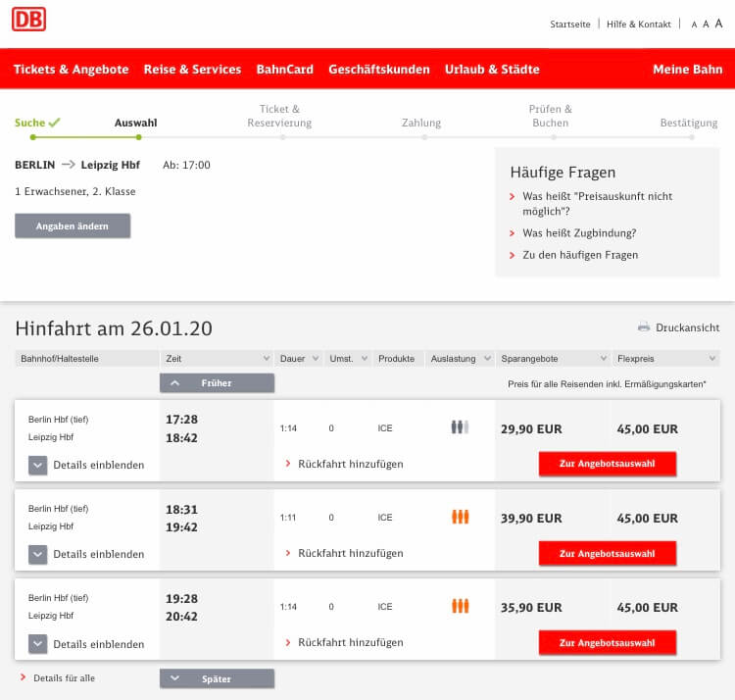Viewport: 735px width, 700px height.
Task: Click occupancy icon for 17:28 train
Action: tap(460, 427)
